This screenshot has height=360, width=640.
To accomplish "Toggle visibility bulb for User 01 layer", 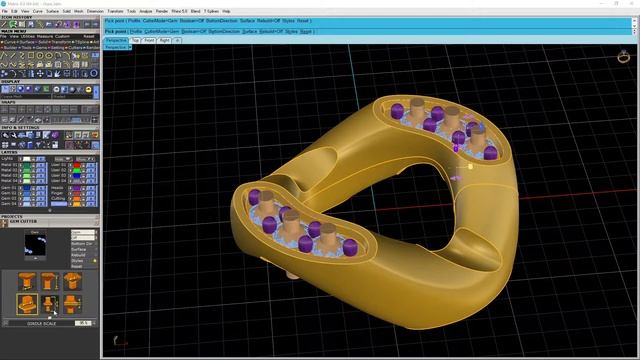I will pyautogui.click(x=70, y=165).
